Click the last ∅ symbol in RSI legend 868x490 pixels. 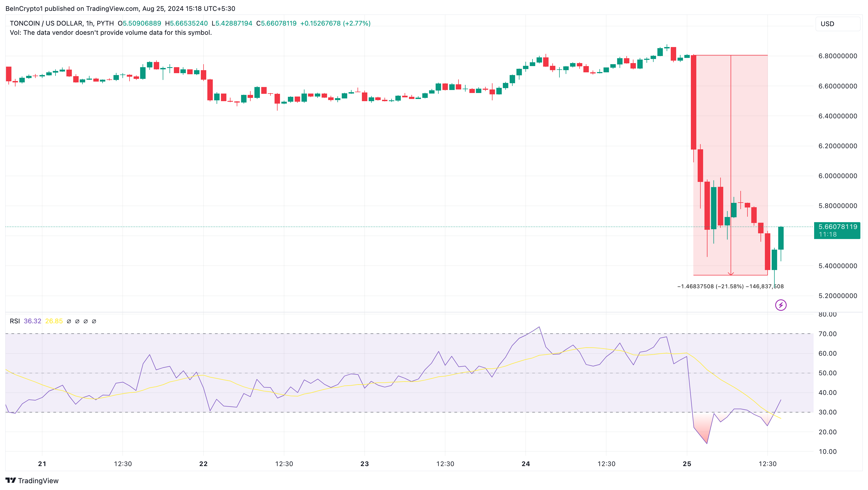(94, 321)
